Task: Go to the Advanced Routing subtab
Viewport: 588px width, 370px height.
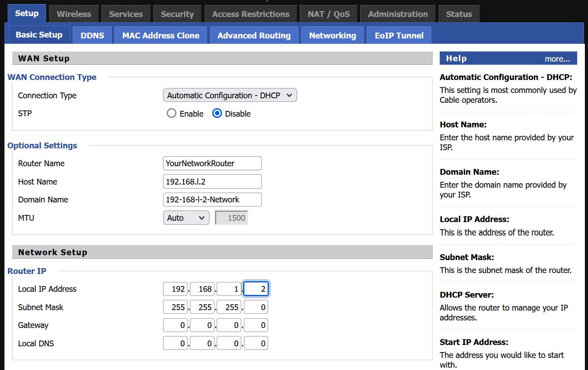Action: coord(254,35)
